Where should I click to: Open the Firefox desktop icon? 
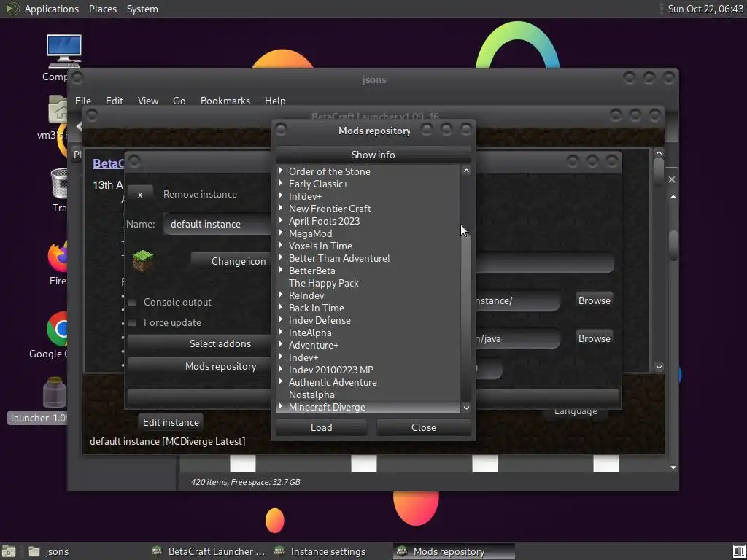pos(57,257)
